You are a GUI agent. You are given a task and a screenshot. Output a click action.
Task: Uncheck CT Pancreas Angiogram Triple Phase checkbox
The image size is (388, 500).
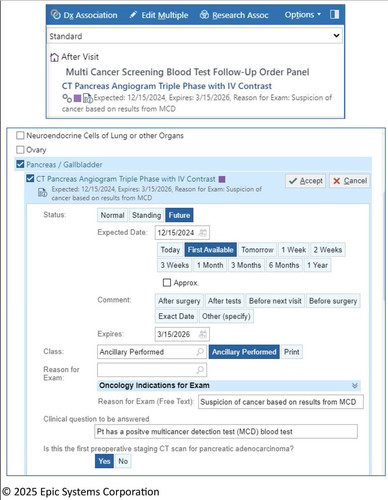click(x=30, y=178)
